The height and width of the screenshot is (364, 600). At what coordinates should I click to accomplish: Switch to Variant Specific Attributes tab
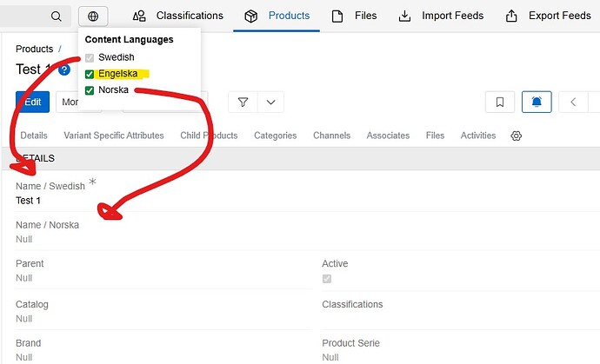[114, 136]
